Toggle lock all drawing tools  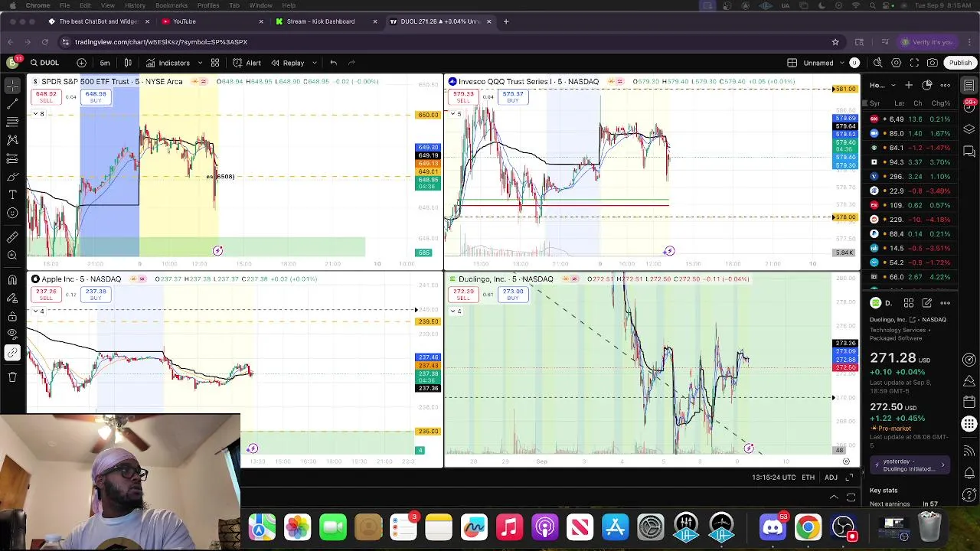click(12, 316)
